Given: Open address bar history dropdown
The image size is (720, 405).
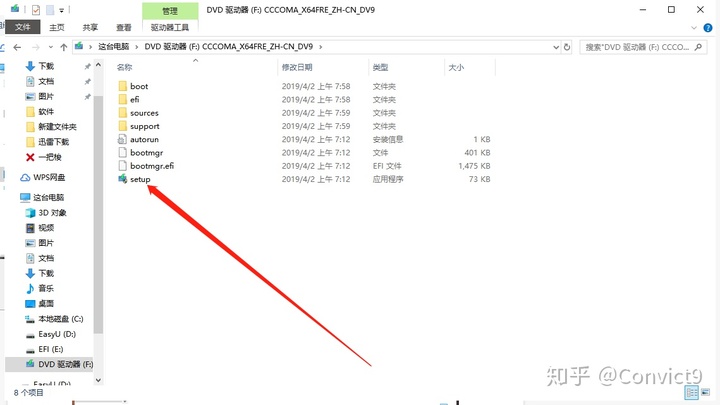Looking at the screenshot, I should coord(556,47).
